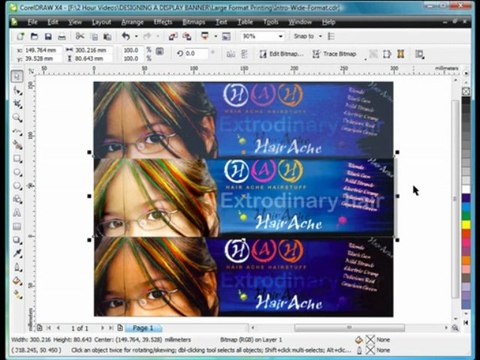This screenshot has width=480, height=360.
Task: Select the Interactive Blend tool
Action: [x=17, y=240]
